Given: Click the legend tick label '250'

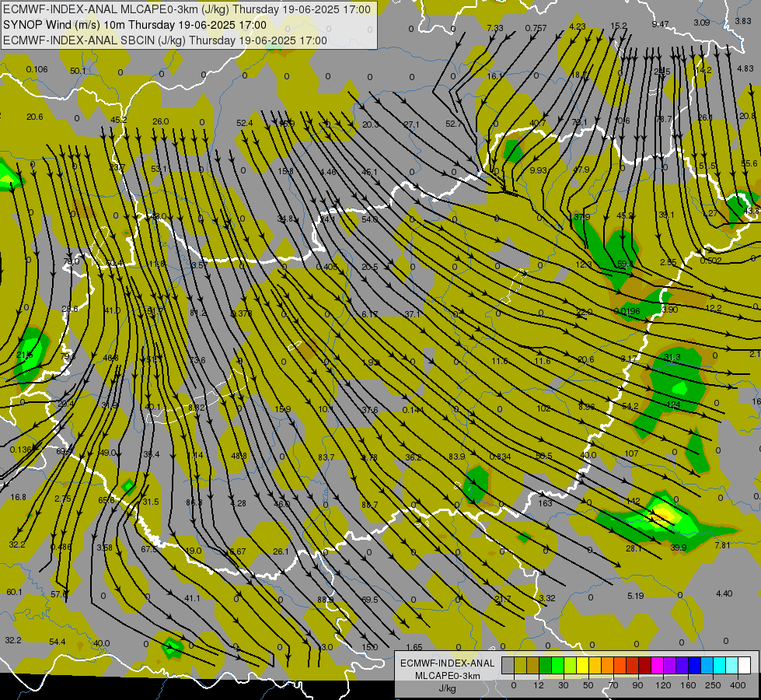Looking at the screenshot, I should click(713, 685).
